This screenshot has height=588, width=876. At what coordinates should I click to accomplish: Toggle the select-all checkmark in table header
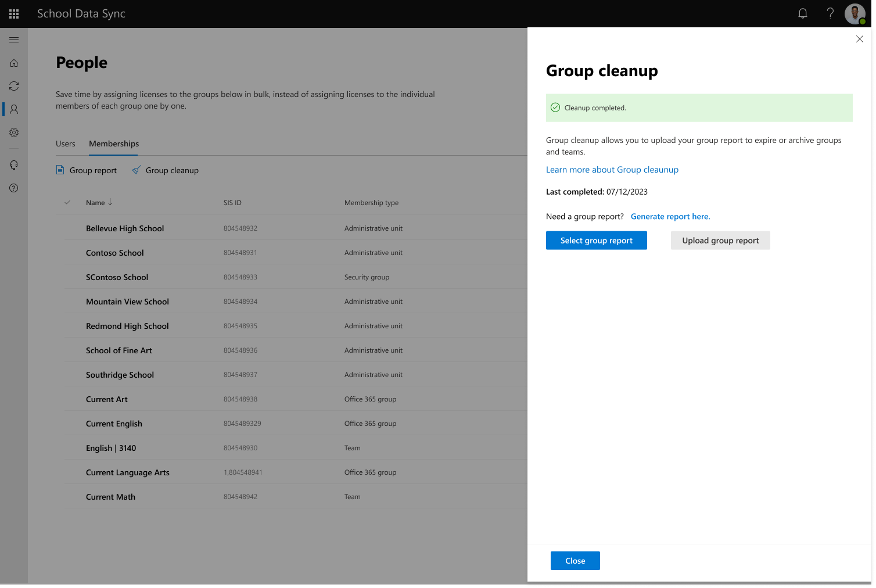tap(67, 203)
